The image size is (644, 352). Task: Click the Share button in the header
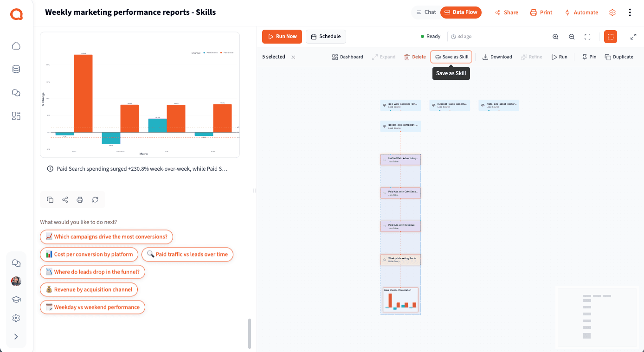pyautogui.click(x=507, y=13)
